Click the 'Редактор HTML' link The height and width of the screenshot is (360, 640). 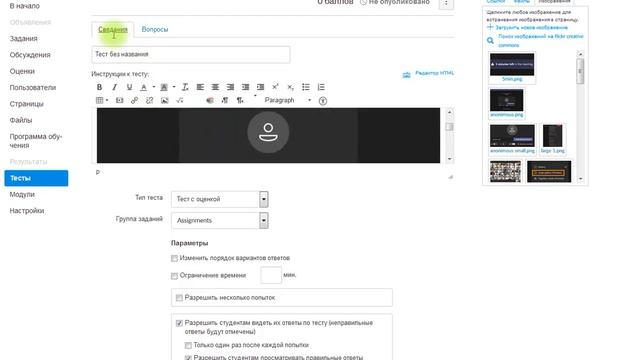(434, 73)
